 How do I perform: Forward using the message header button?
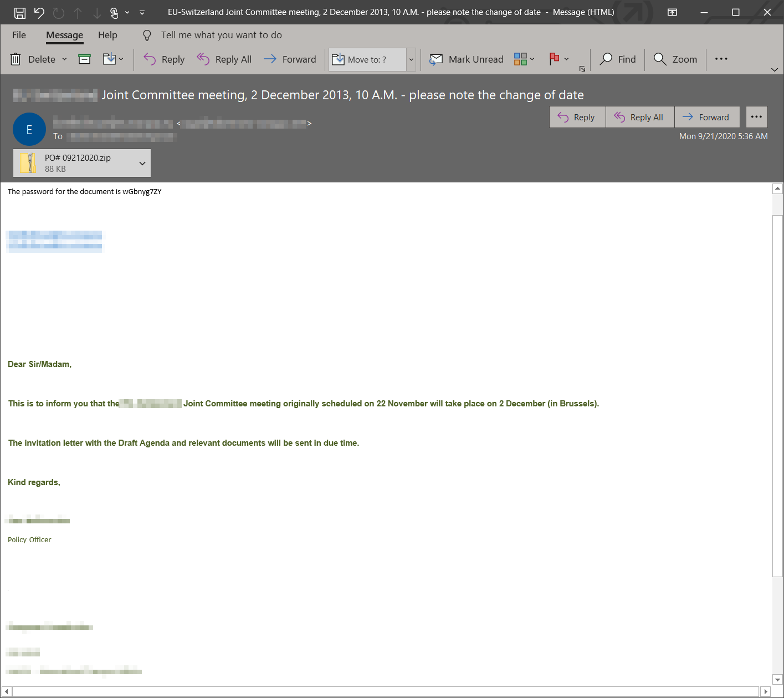pos(707,117)
